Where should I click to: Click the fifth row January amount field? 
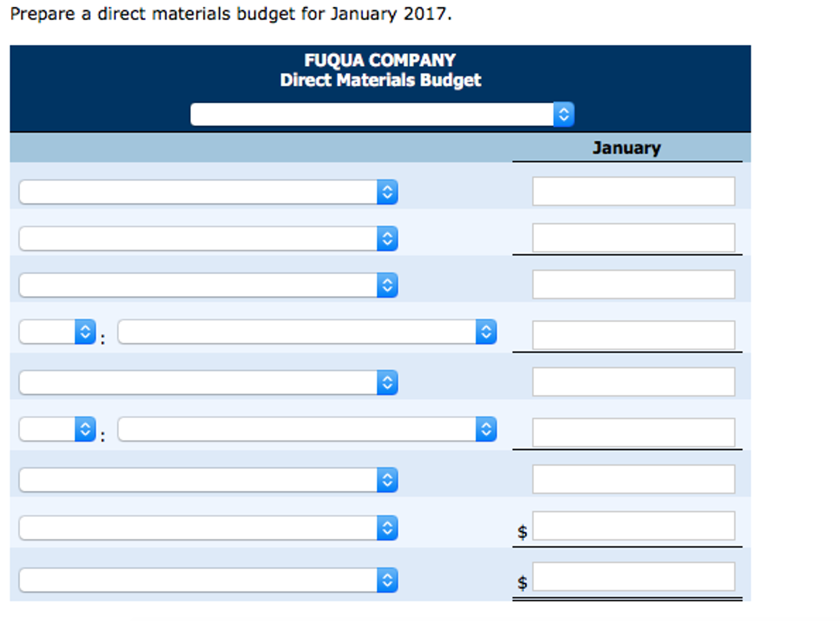point(633,382)
